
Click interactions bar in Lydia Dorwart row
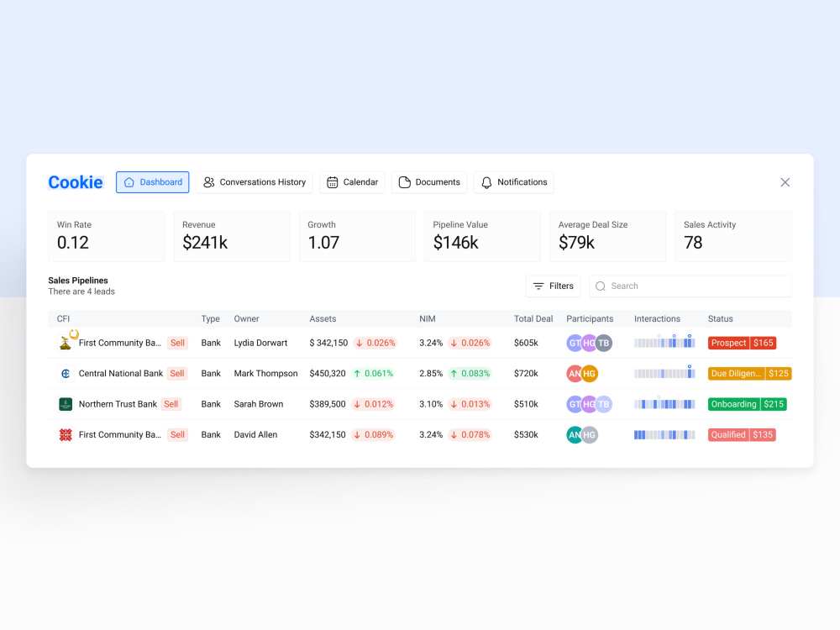(664, 343)
